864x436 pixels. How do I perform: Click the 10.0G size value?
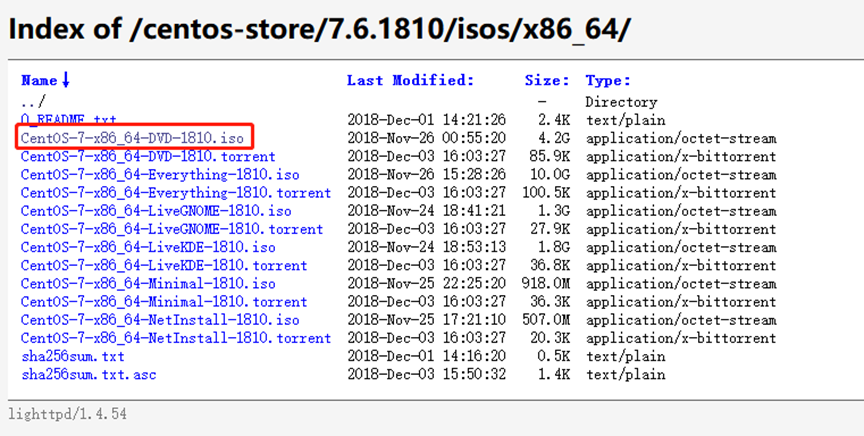pos(550,175)
